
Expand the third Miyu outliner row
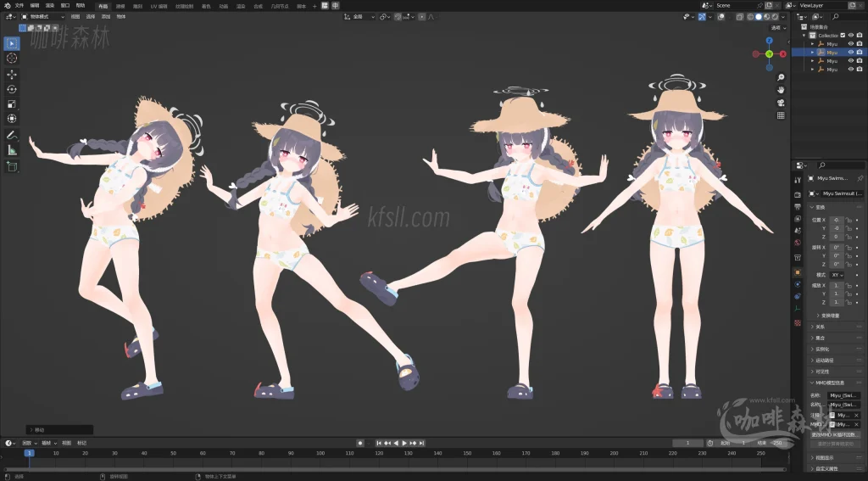coord(813,61)
